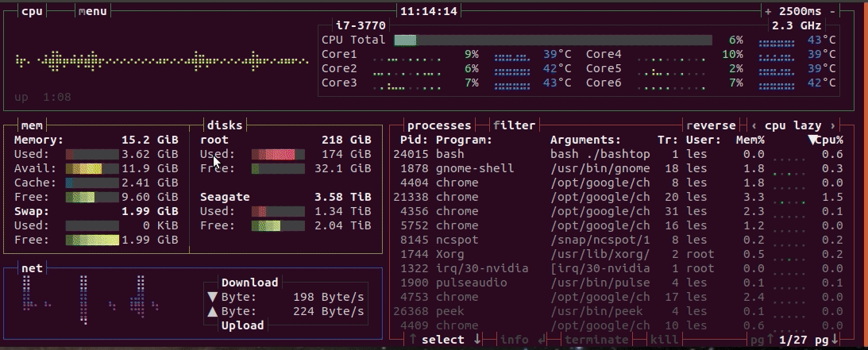Viewport: 868px width, 350px height.
Task: Click the Cache 2.41 GiB bar
Action: (92, 183)
